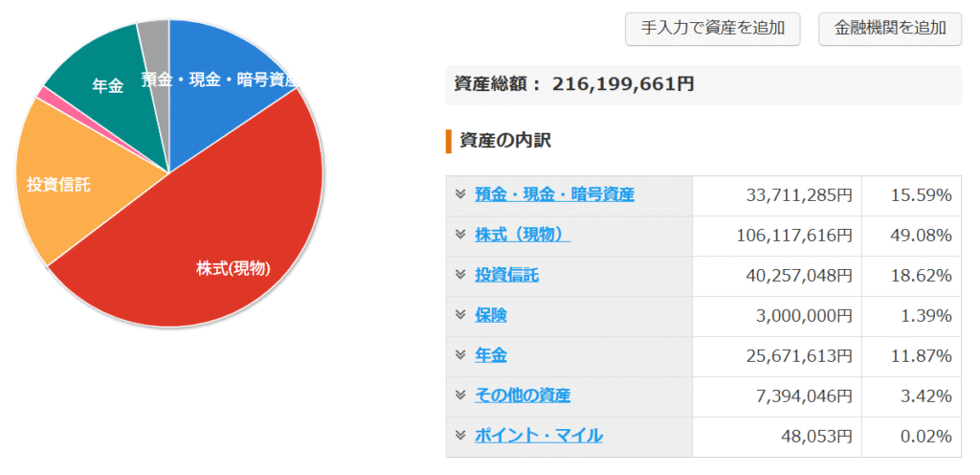Viewport: 980px width, 475px height.
Task: Expand the ポイント・マイル row chevron
Action: tap(460, 435)
